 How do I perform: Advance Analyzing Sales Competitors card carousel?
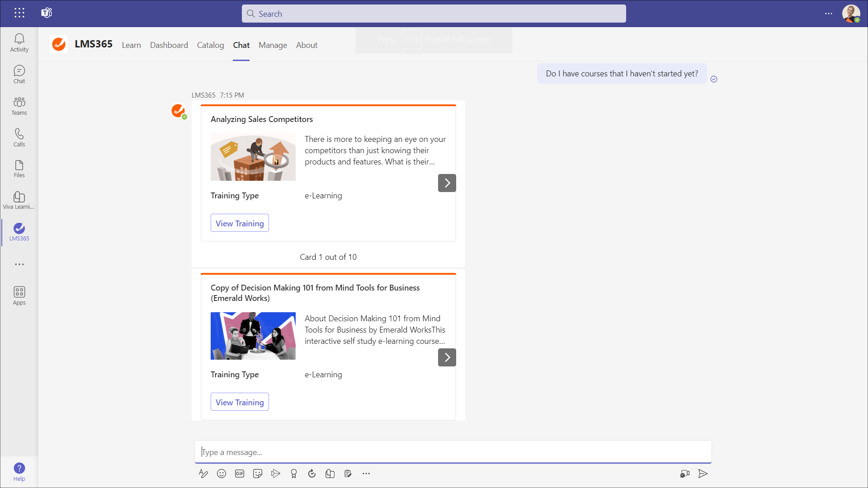[447, 183]
